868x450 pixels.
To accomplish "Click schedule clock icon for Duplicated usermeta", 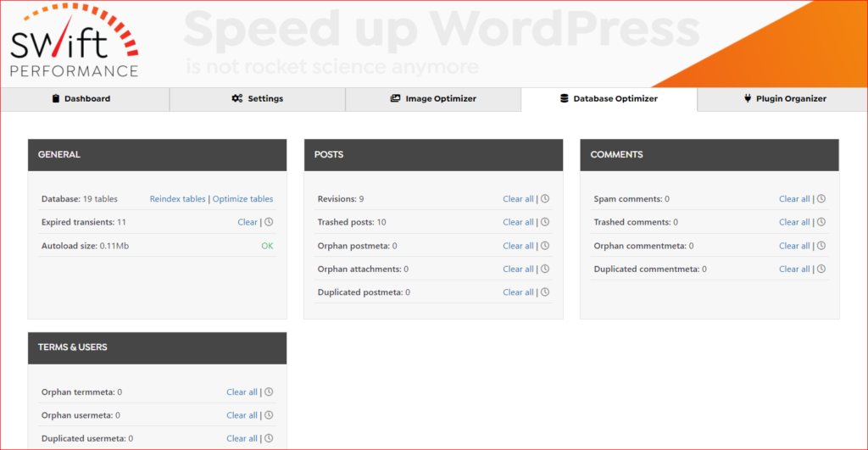I will coord(269,438).
